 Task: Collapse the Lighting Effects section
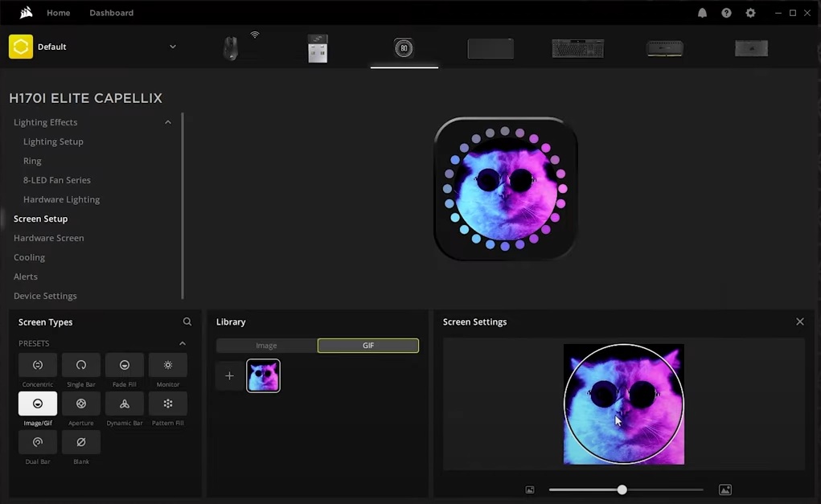[x=167, y=122]
